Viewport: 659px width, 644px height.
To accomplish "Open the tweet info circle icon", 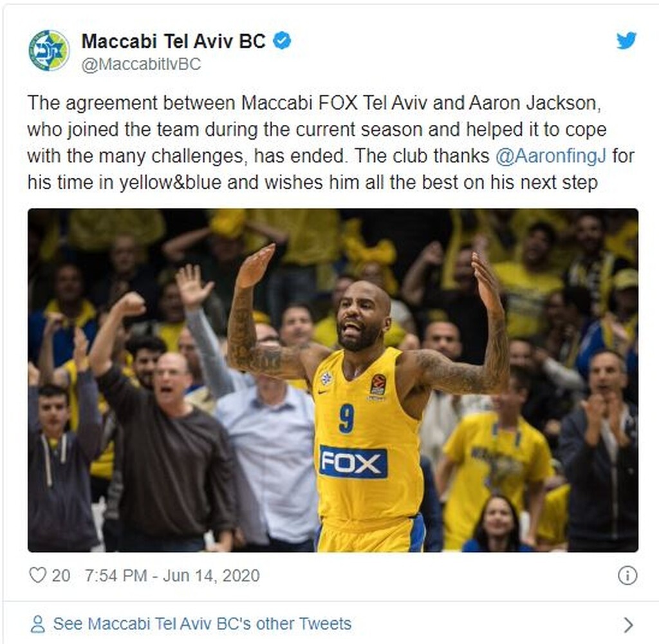I will coord(627,576).
